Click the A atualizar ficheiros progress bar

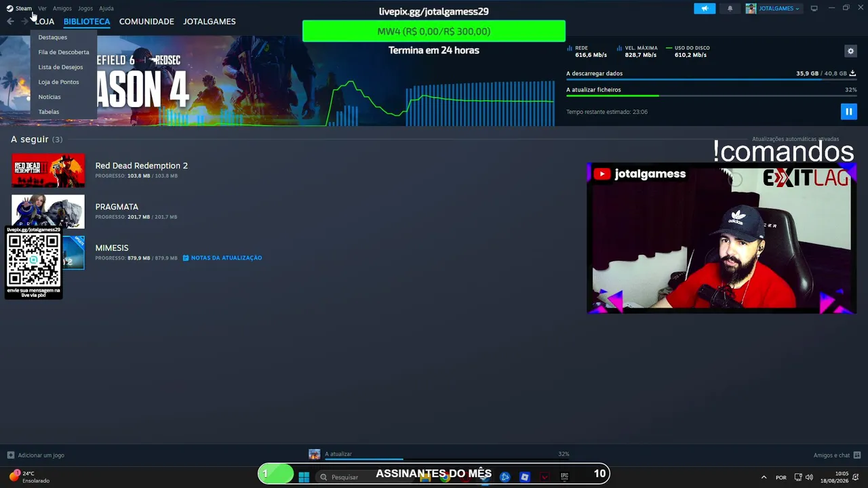pyautogui.click(x=711, y=96)
